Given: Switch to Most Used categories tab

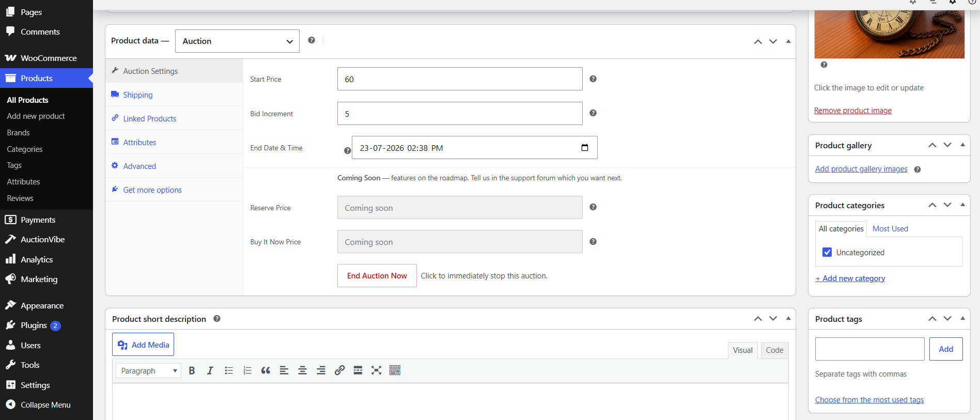Looking at the screenshot, I should (x=890, y=228).
